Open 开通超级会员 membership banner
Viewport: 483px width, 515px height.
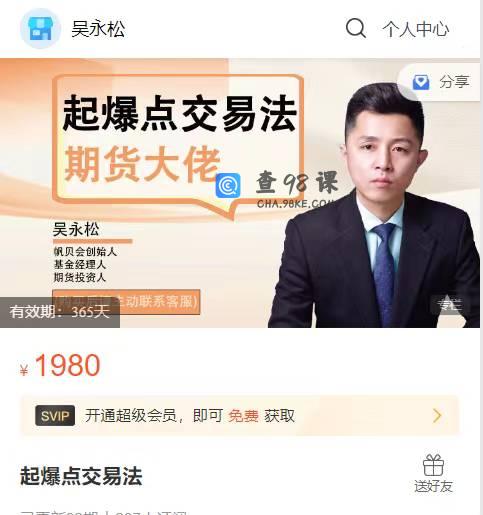240,416
